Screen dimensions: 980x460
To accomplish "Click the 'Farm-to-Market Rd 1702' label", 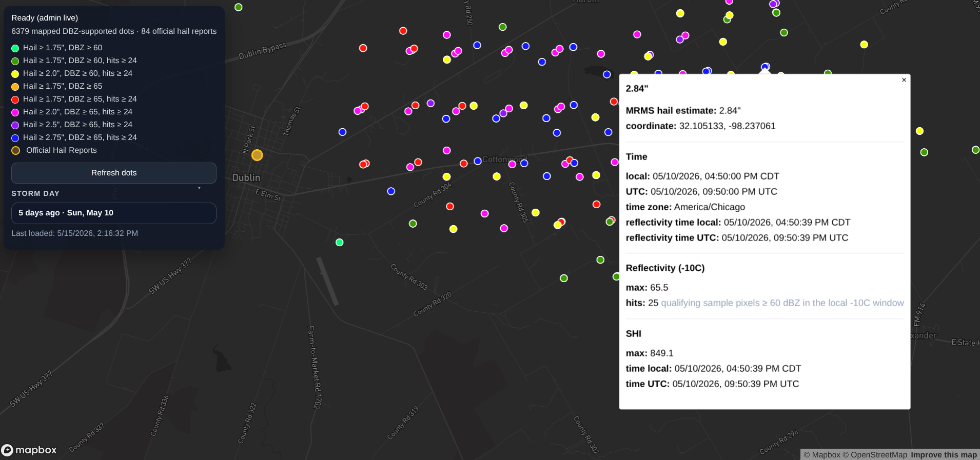I will 314,367.
